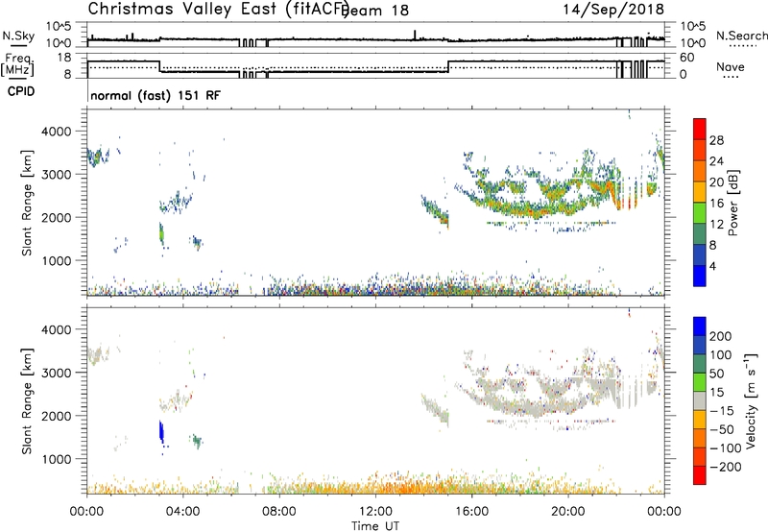Select the 'N.Sky' label
This screenshot has width=768, height=532.
pos(18,36)
